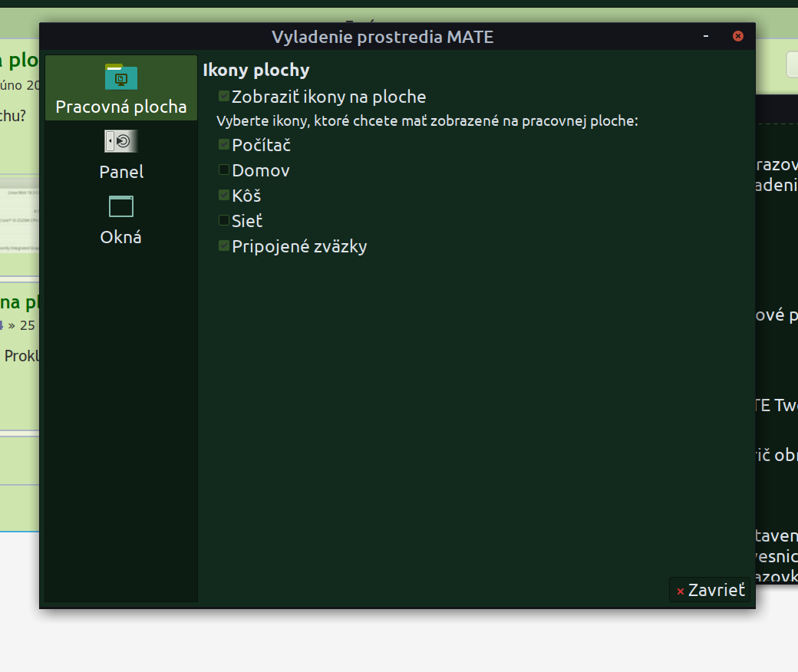Disable Zobraziť ikony na ploche checkbox
Image resolution: width=798 pixels, height=672 pixels.
(224, 97)
